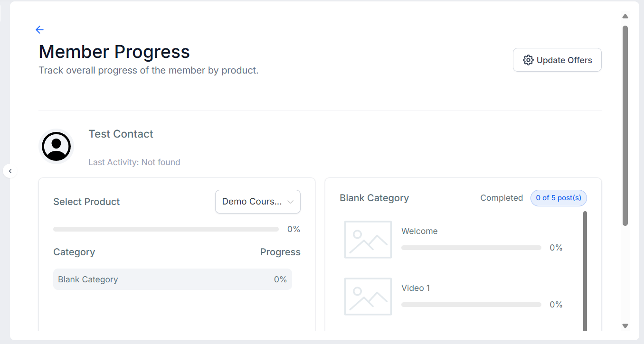Click the Video 1 post title

[416, 288]
